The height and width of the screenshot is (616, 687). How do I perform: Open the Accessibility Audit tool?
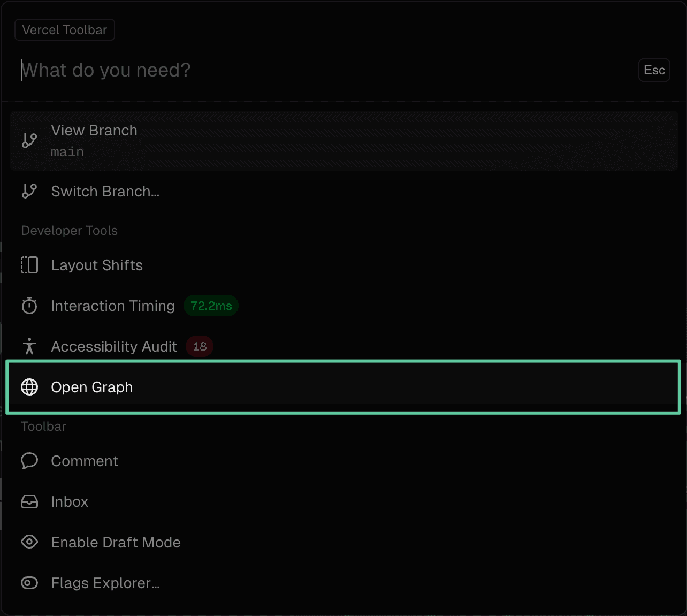tap(342, 346)
